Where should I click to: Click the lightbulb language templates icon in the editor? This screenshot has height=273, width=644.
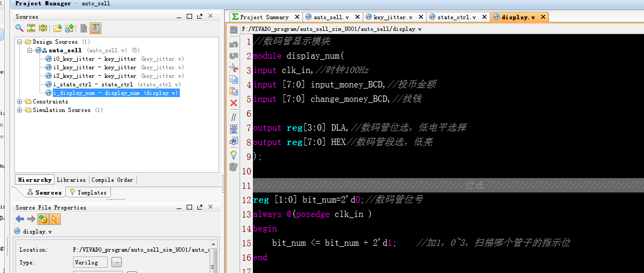(234, 155)
